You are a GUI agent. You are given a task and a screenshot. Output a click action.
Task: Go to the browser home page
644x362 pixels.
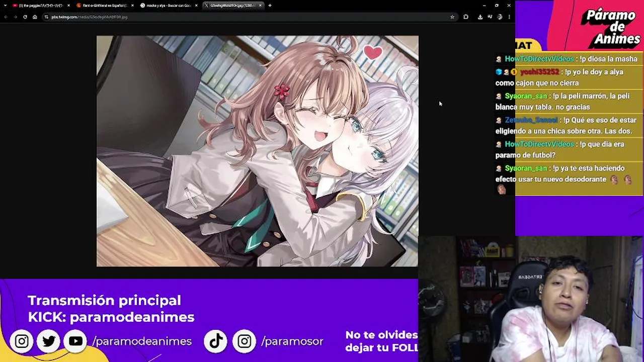(x=35, y=17)
